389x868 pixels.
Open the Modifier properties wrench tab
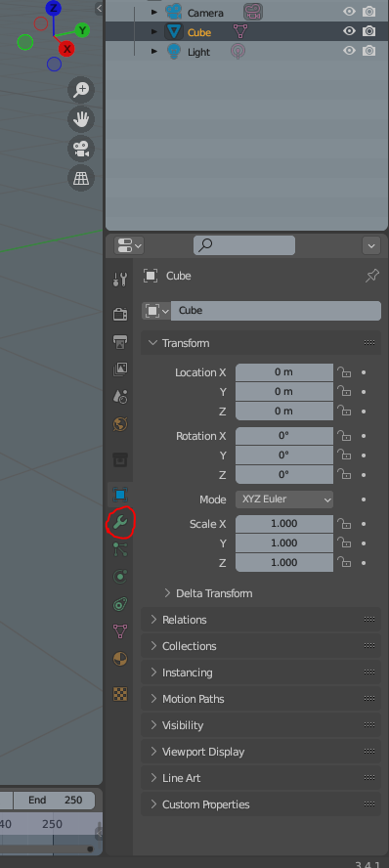click(x=120, y=521)
